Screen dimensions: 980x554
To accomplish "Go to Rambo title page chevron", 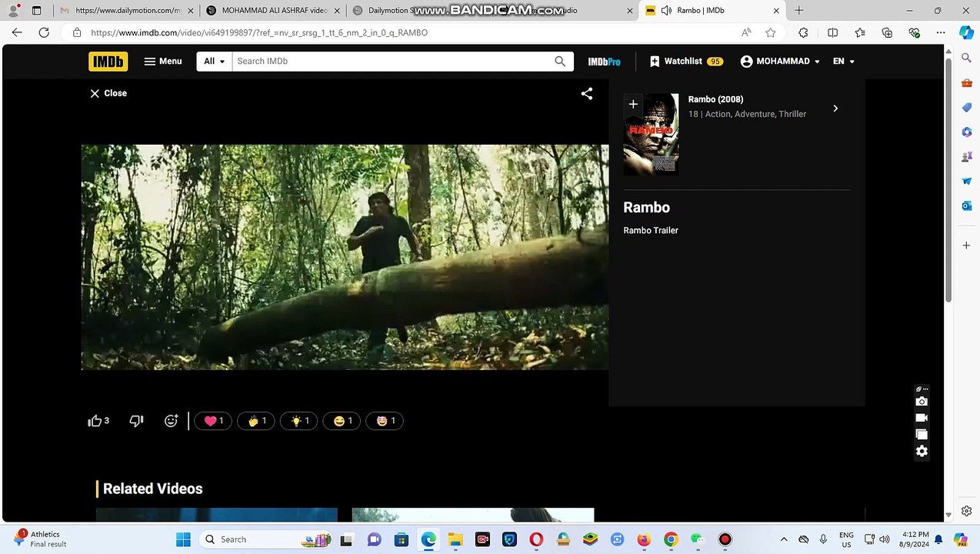I will (835, 108).
